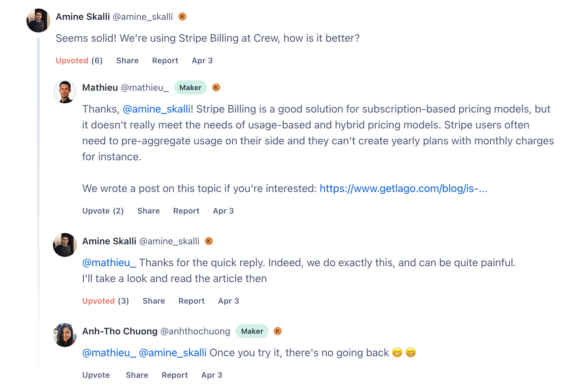Upvote Anh-Tho Chuong's comment

96,375
